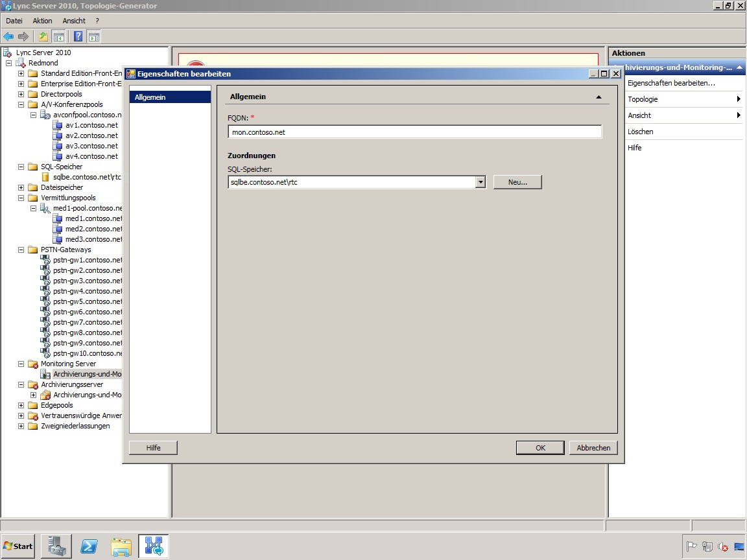Image resolution: width=747 pixels, height=560 pixels.
Task: Click the Hilfe button in dialog
Action: click(154, 448)
